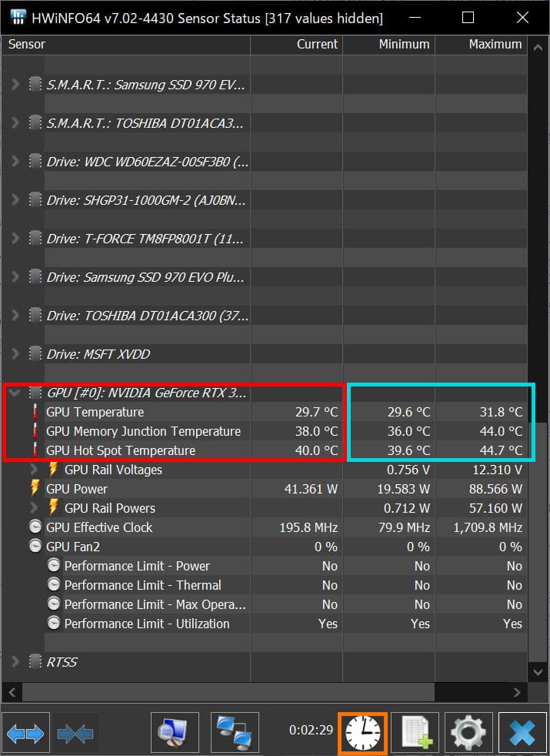This screenshot has height=756, width=550.
Task: Collapse the GPU [#0] NVIDIA GeForce group
Action: 15,393
